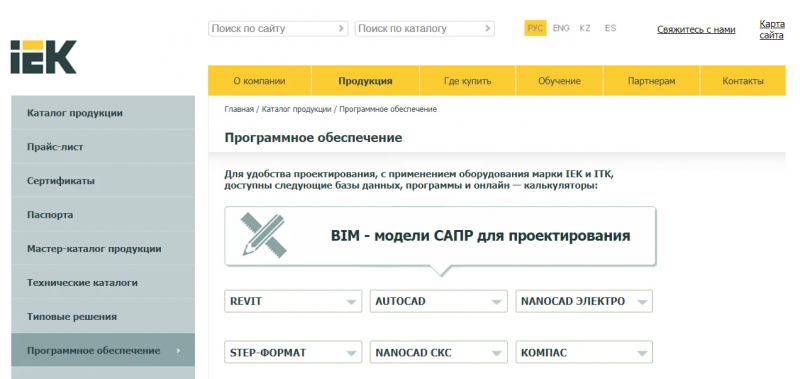
Task: Open the Где купить menu
Action: pyautogui.click(x=467, y=81)
